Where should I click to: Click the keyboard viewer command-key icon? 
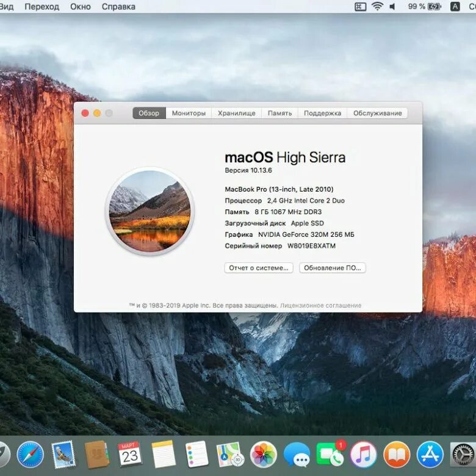[360, 6]
